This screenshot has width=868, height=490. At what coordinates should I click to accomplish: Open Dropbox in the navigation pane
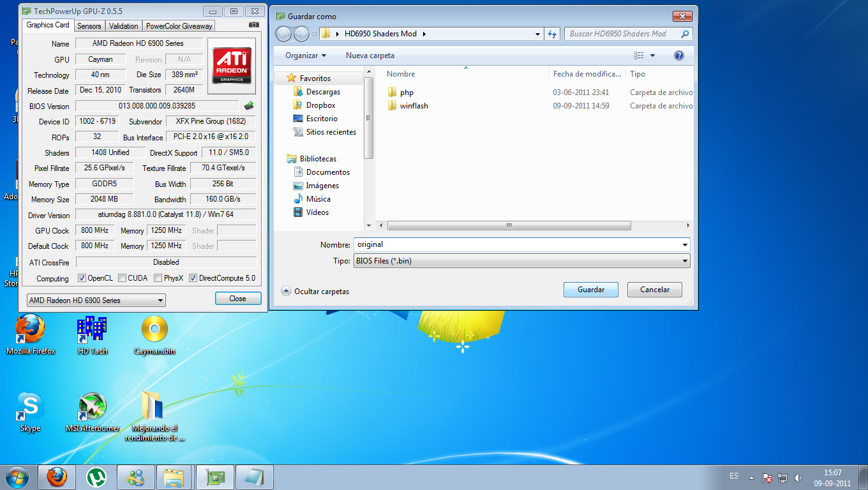coord(320,105)
